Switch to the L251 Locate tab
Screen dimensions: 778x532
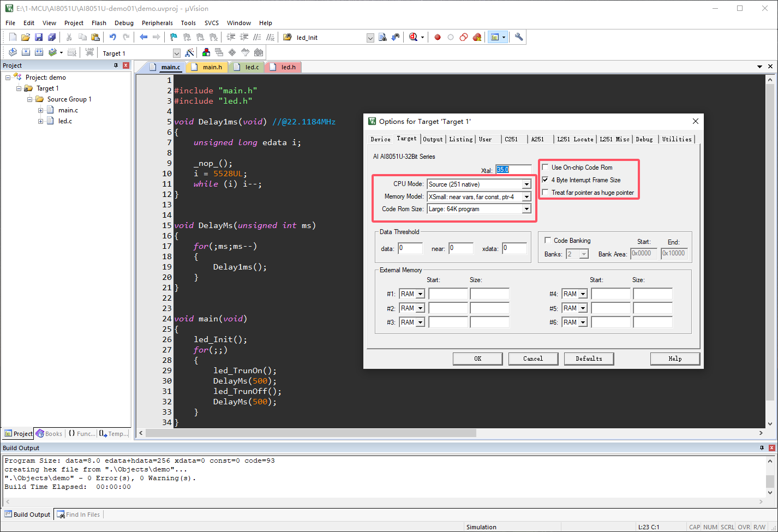pos(575,139)
